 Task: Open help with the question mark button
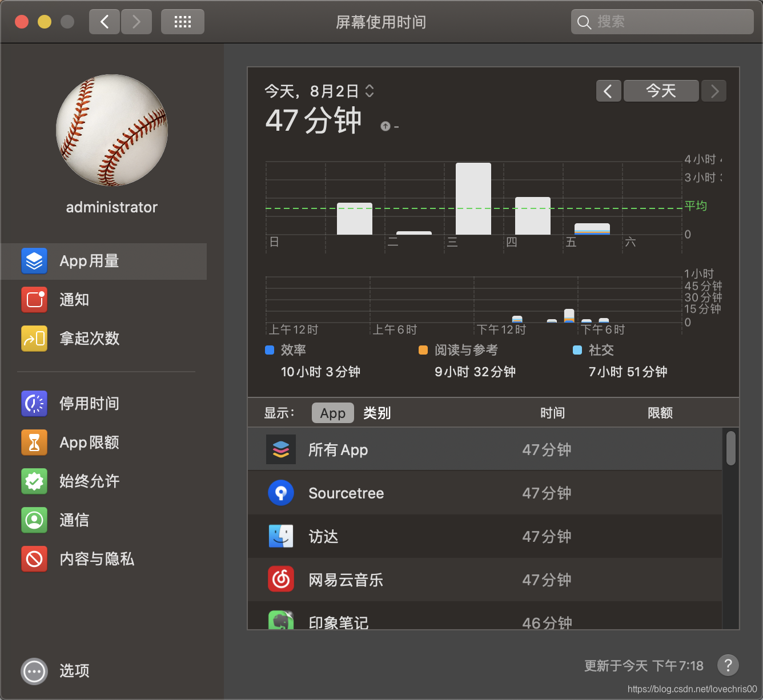coord(728,665)
